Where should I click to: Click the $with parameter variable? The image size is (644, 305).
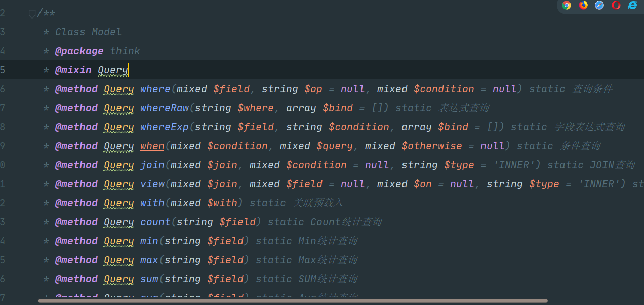(x=222, y=203)
